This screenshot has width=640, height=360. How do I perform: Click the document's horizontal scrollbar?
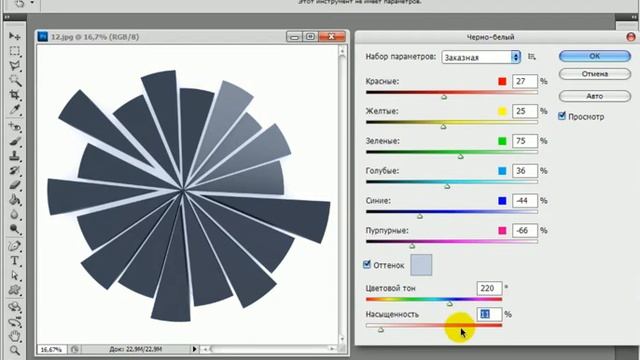269,349
